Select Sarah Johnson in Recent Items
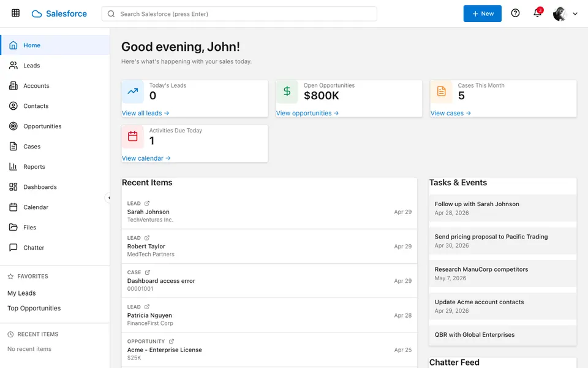588x368 pixels. coord(269,212)
